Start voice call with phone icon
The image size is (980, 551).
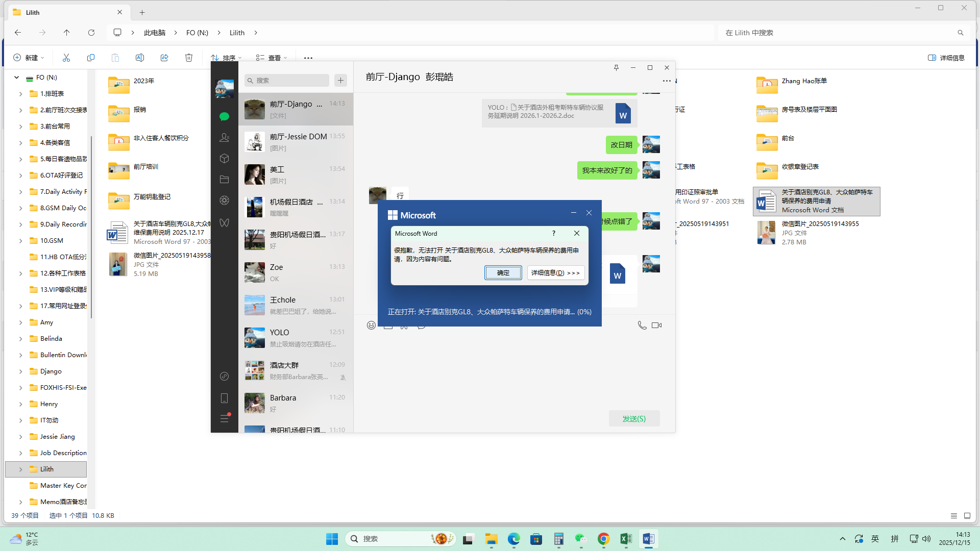pyautogui.click(x=642, y=325)
